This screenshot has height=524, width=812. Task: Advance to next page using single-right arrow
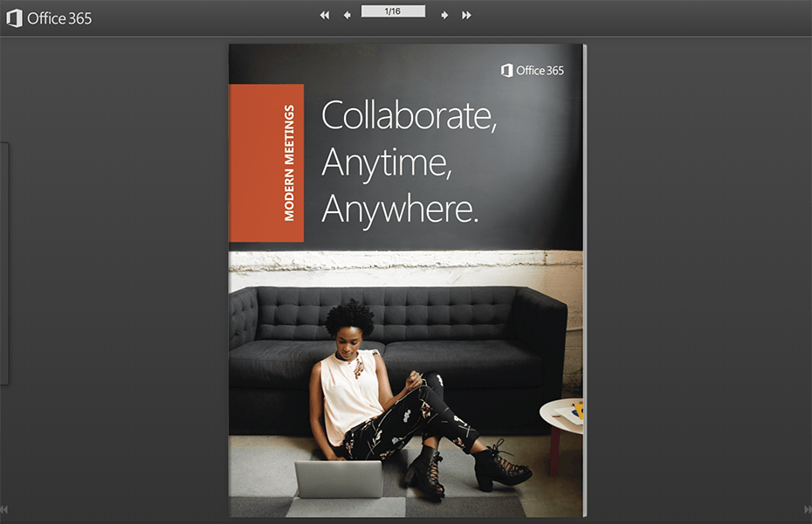(x=444, y=15)
